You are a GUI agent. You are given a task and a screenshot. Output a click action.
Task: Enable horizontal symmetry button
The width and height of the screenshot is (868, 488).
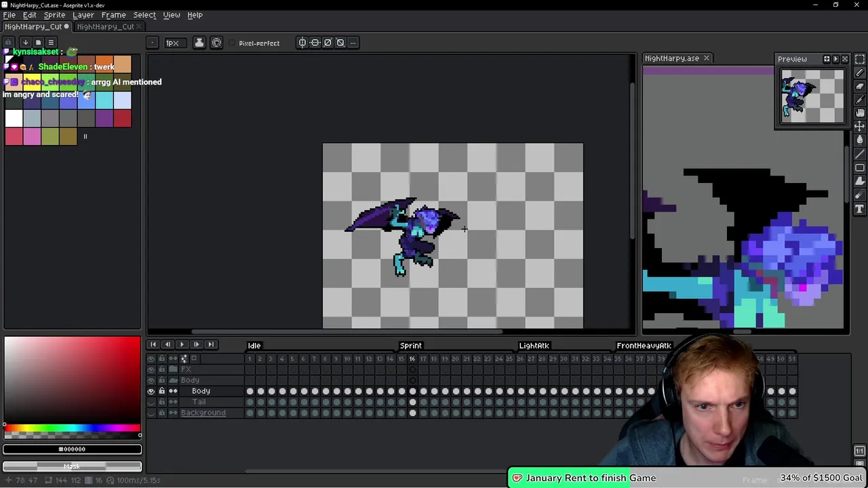click(x=302, y=43)
